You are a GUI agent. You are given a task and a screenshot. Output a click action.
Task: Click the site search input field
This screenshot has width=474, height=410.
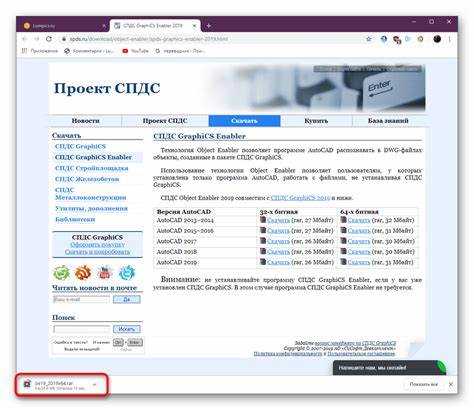(x=82, y=329)
